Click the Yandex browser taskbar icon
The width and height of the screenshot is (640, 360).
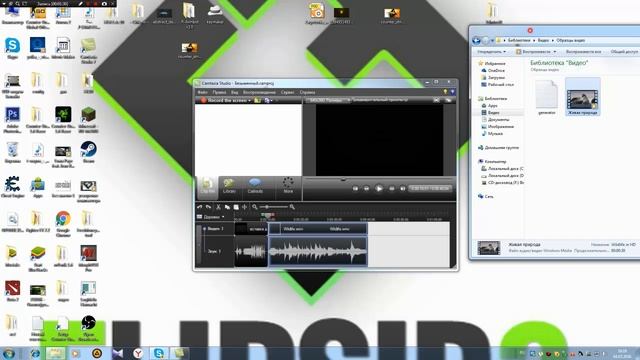coord(138,353)
